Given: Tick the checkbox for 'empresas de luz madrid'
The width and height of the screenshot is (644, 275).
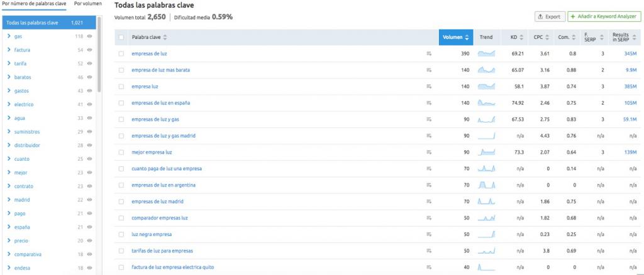Looking at the screenshot, I should click(121, 202).
